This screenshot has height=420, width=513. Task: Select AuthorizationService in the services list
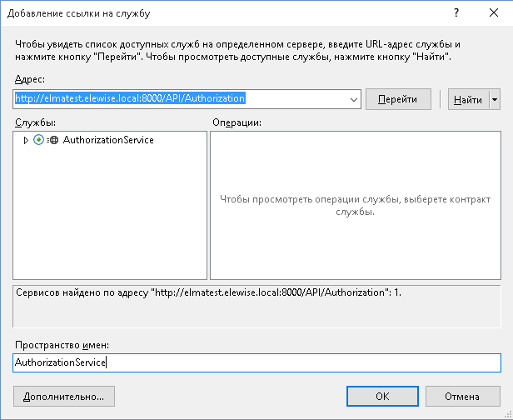point(108,140)
